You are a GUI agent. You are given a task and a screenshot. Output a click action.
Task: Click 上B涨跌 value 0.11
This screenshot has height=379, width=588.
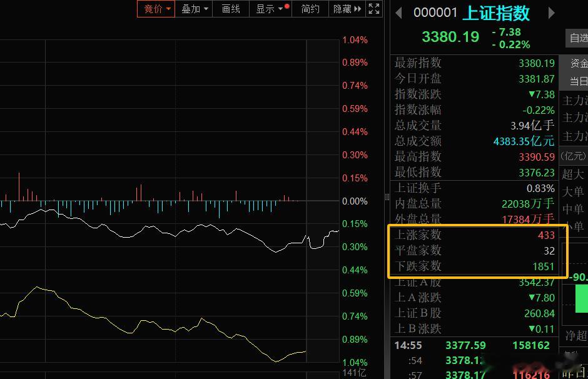542,329
